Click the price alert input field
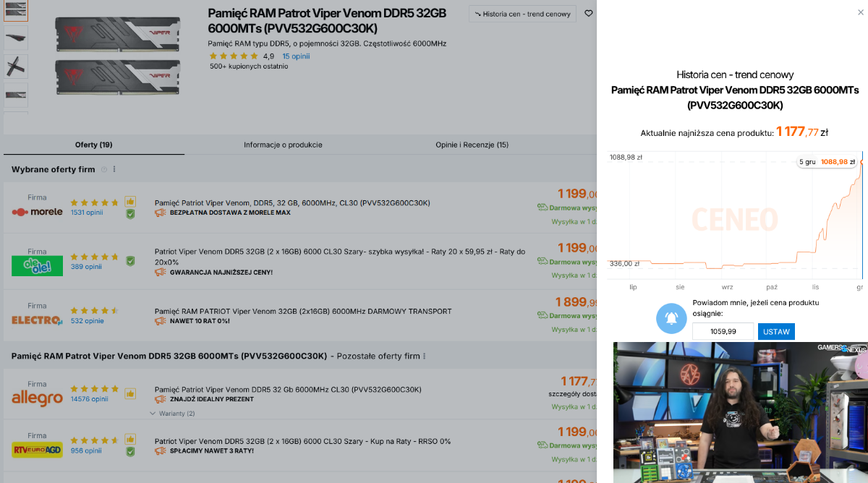The image size is (868, 483). pyautogui.click(x=723, y=331)
